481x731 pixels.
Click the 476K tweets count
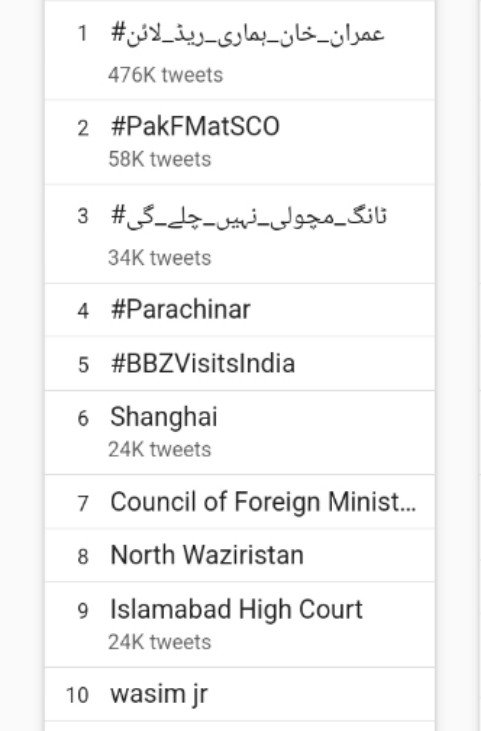(x=165, y=75)
